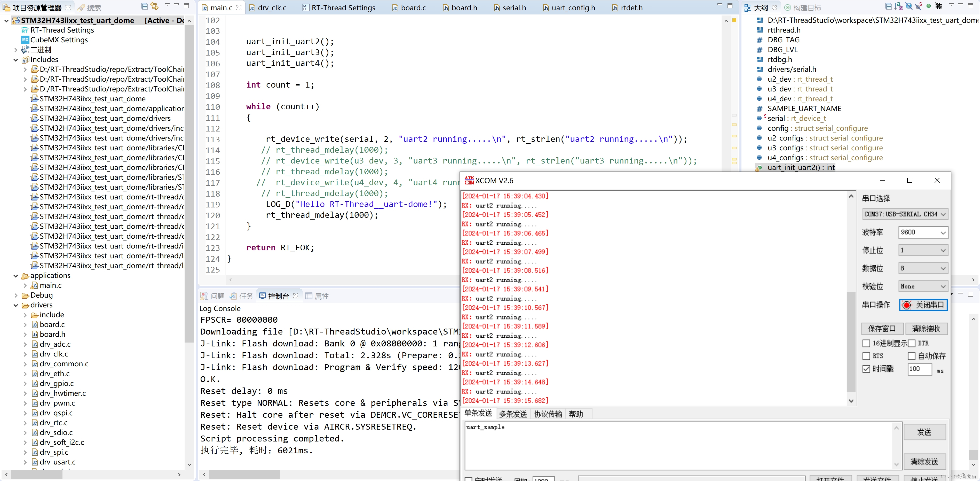
Task: Click the uart_sample send text field
Action: (x=677, y=445)
